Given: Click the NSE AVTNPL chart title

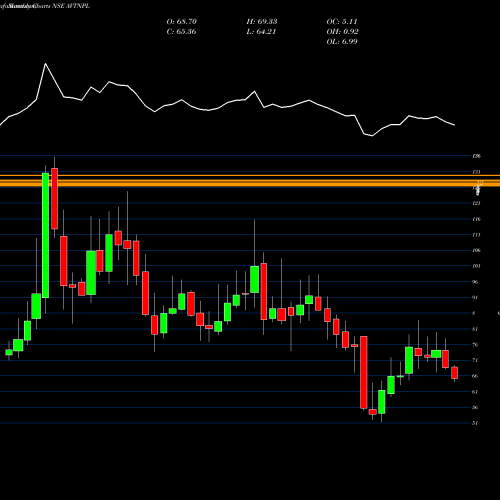Looking at the screenshot, I should click(x=71, y=6).
